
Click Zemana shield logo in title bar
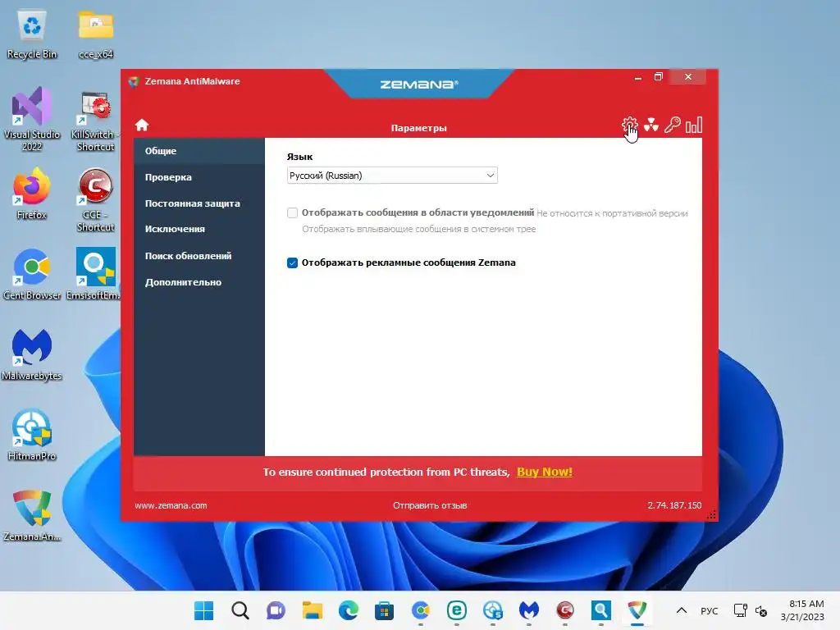134,81
